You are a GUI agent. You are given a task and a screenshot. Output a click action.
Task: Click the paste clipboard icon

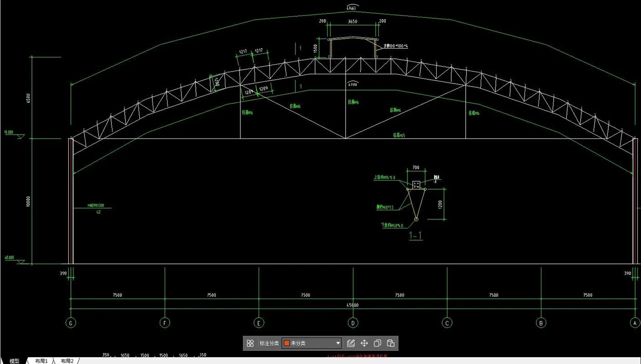click(x=391, y=344)
